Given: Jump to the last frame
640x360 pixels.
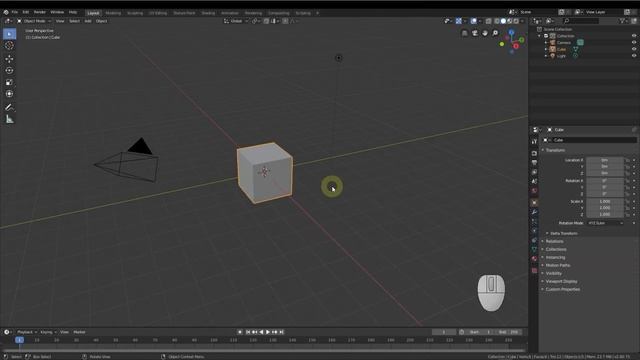Looking at the screenshot, I should (x=281, y=332).
